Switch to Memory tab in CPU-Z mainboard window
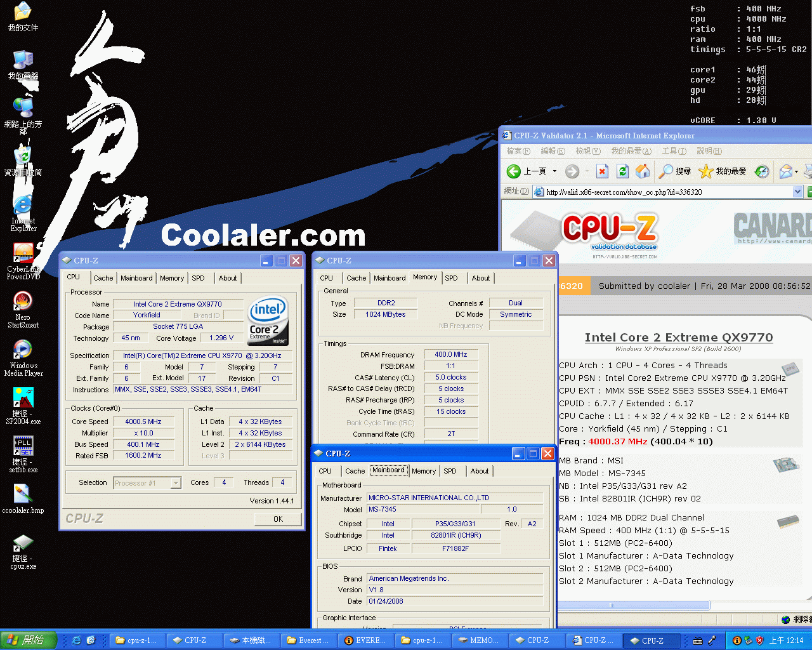Image resolution: width=812 pixels, height=650 pixels. pos(424,471)
